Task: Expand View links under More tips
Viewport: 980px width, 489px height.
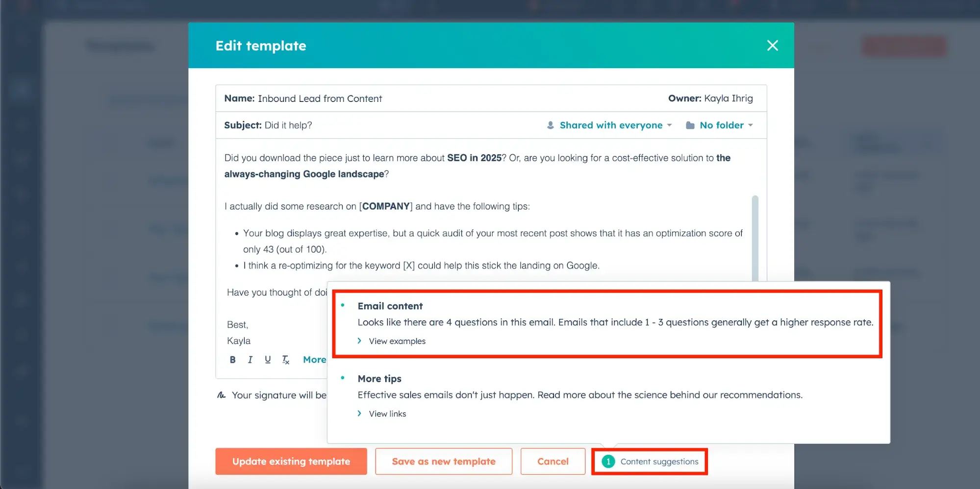Action: (387, 414)
